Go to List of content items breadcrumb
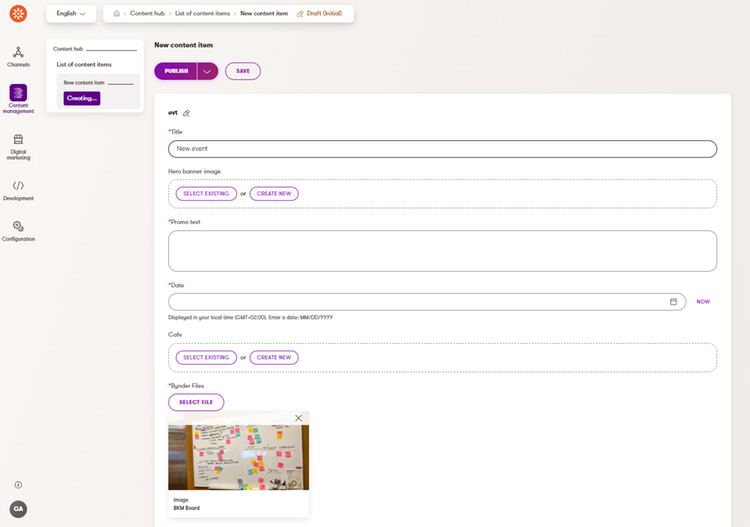Viewport: 750px width, 527px height. click(202, 13)
